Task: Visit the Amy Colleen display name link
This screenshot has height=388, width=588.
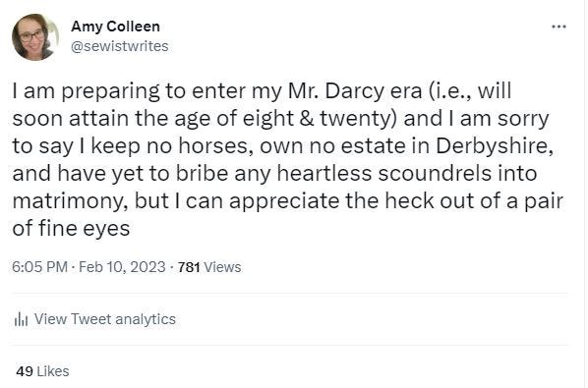Action: [115, 27]
